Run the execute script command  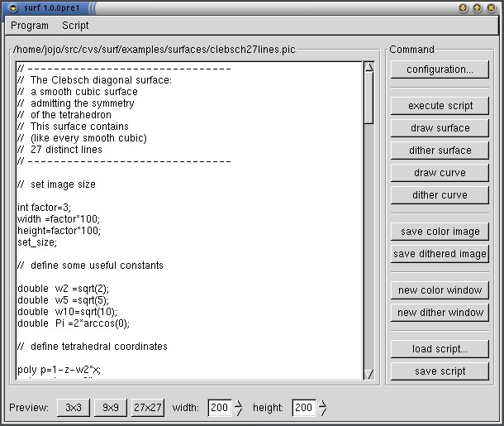coord(440,106)
